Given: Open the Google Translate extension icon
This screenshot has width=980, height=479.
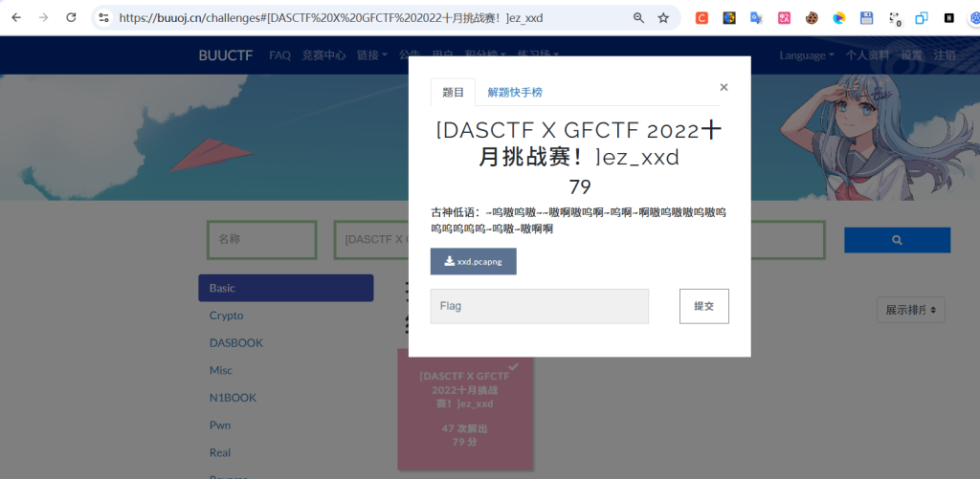Looking at the screenshot, I should 756,17.
